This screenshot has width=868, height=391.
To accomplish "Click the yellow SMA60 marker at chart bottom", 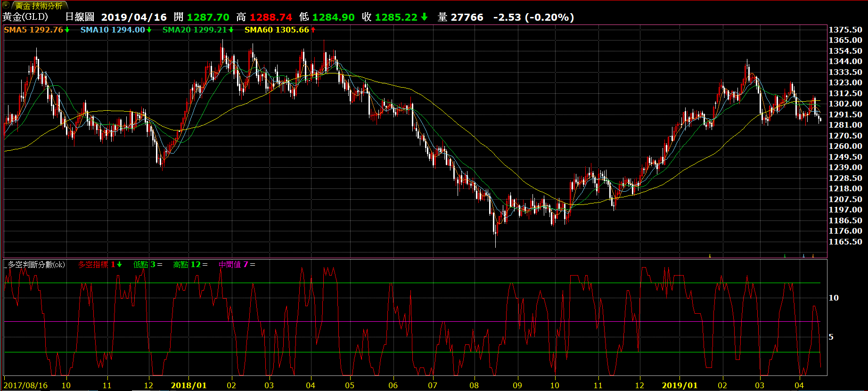I will click(710, 256).
